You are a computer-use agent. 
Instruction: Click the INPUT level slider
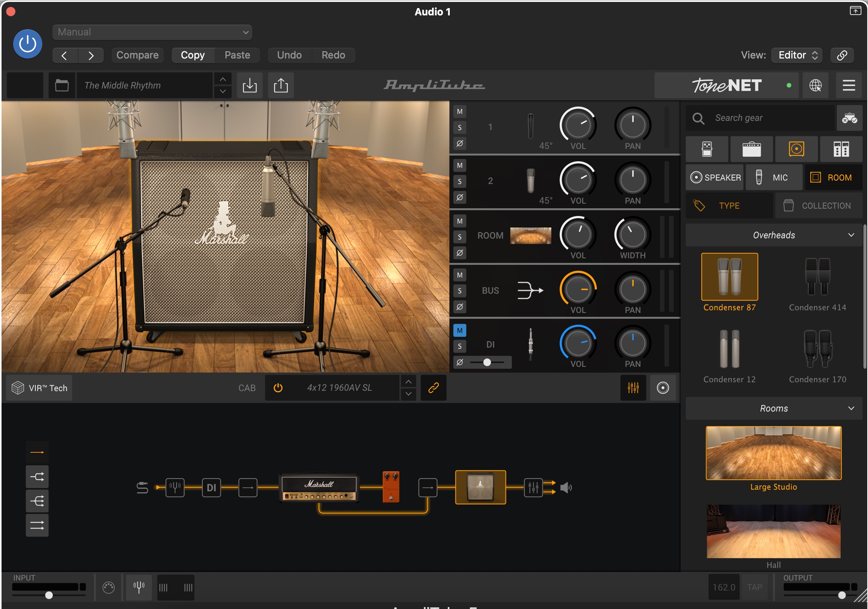[49, 595]
